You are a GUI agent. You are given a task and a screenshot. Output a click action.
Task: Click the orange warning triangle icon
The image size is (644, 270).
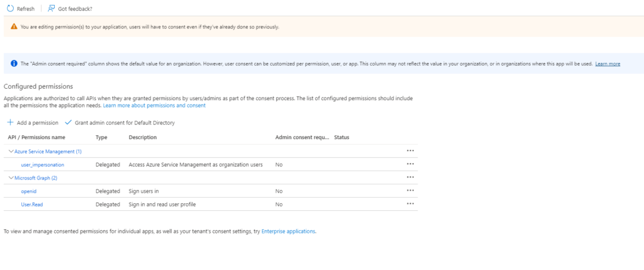(14, 26)
